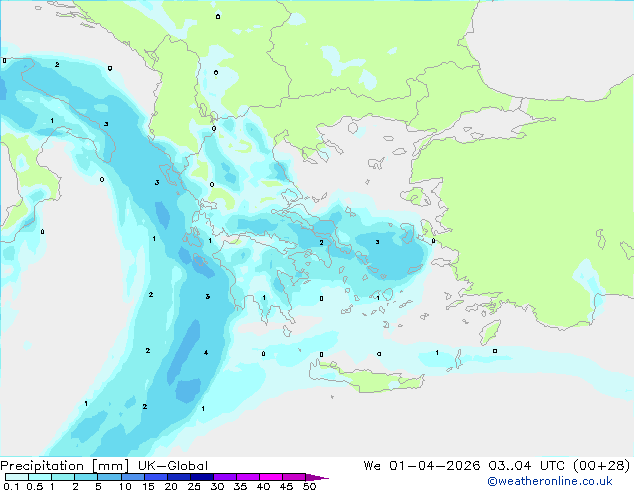Screen dimensions: 634x490
Task: Click the '(00+28)' forecast offset text
Action: point(602,466)
